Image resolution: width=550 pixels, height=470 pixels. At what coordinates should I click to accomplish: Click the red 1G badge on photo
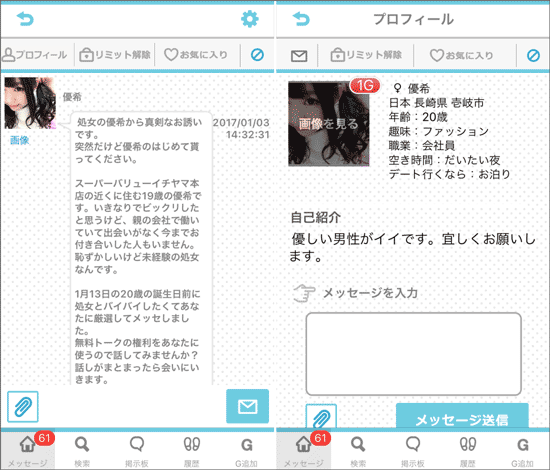(365, 85)
